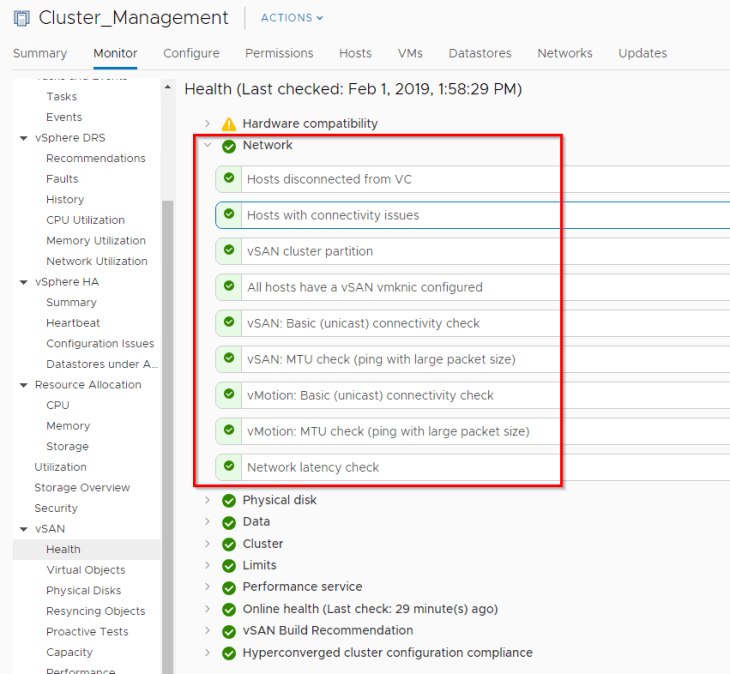Select Hosts with connectivity issues check
730x674 pixels.
pyautogui.click(x=333, y=215)
